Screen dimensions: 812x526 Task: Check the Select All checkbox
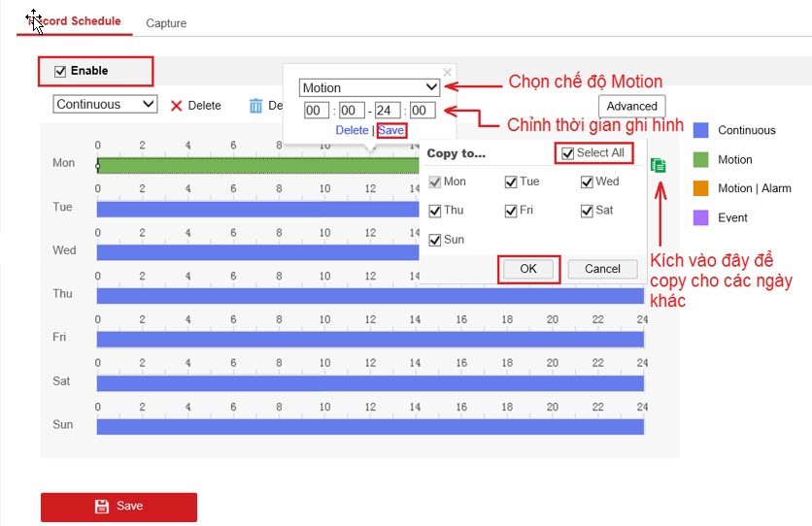[568, 153]
